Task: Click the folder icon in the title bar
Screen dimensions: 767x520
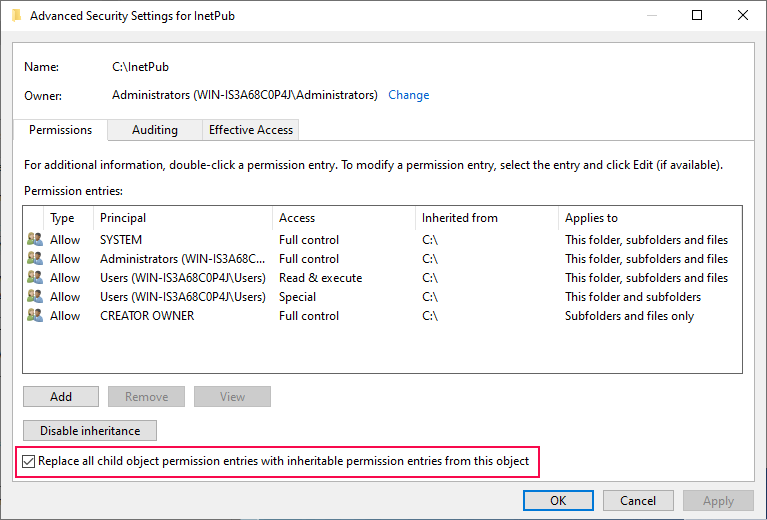Action: click(x=15, y=16)
